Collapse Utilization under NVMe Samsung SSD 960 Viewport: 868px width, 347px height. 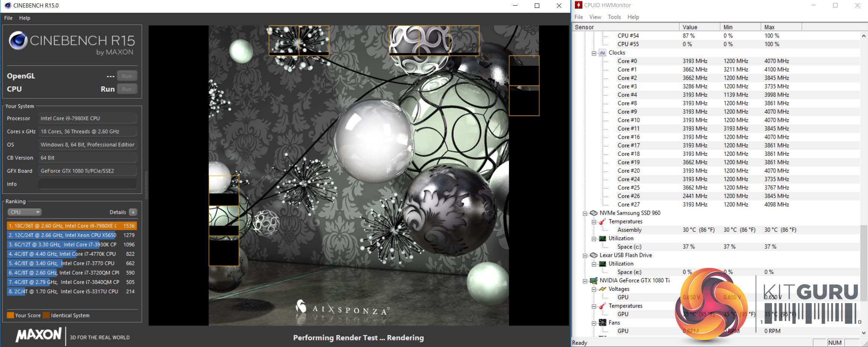[594, 239]
